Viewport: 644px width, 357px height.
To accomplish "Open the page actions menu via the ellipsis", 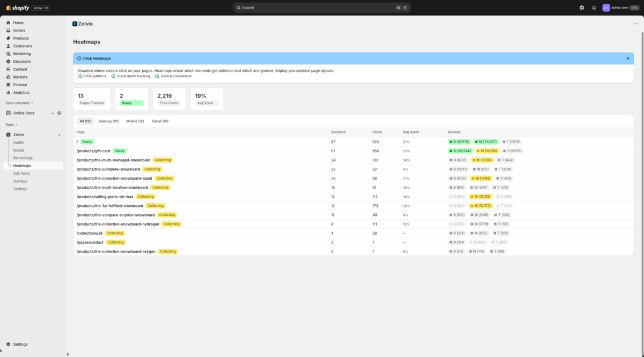I will pos(636,24).
